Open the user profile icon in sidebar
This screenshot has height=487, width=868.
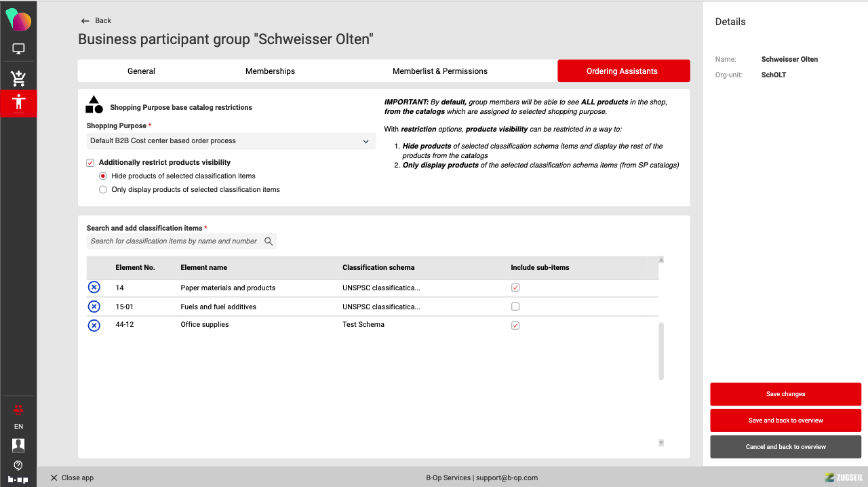[18, 445]
